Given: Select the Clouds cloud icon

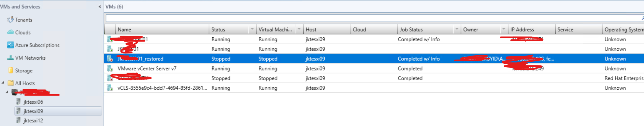Looking at the screenshot, I should [10, 32].
